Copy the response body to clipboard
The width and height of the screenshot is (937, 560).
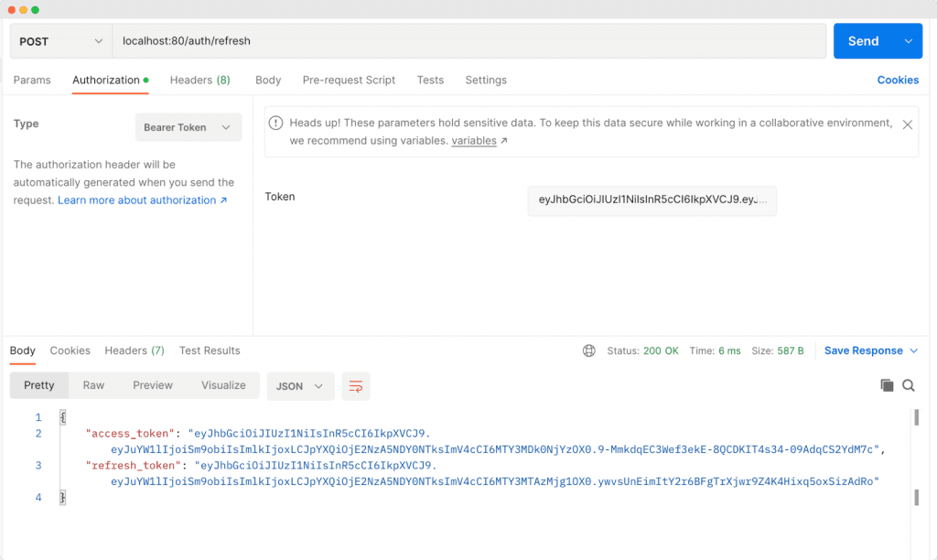tap(887, 385)
